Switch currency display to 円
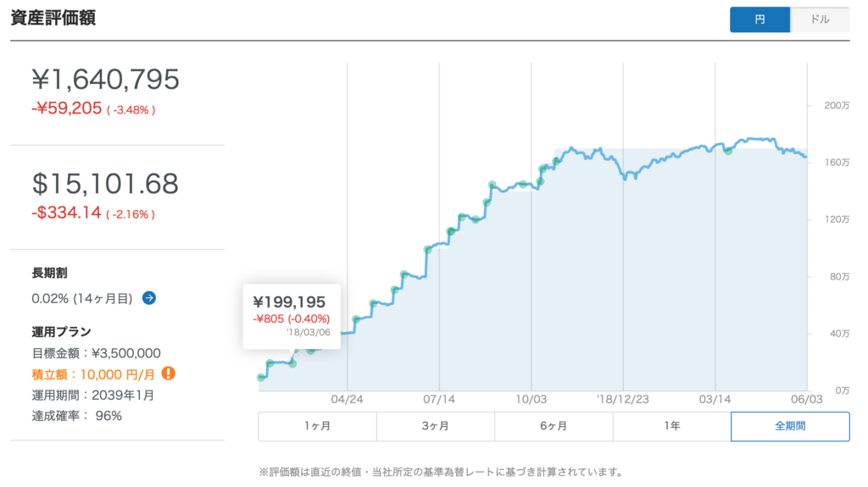This screenshot has width=868, height=487. pos(759,19)
